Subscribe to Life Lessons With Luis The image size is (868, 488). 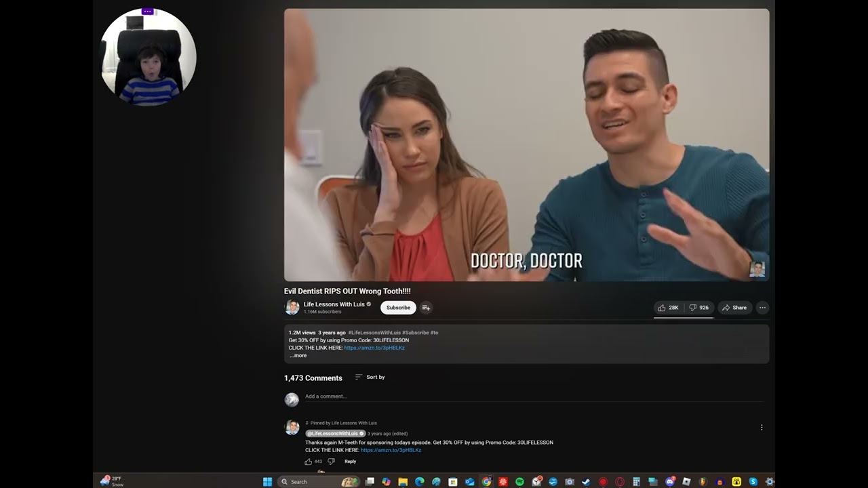pyautogui.click(x=398, y=308)
